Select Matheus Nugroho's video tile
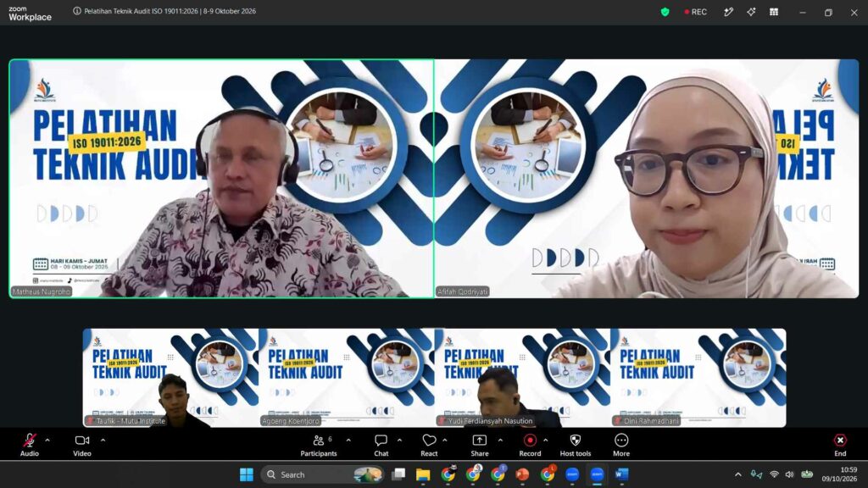868x488 pixels. click(x=221, y=179)
